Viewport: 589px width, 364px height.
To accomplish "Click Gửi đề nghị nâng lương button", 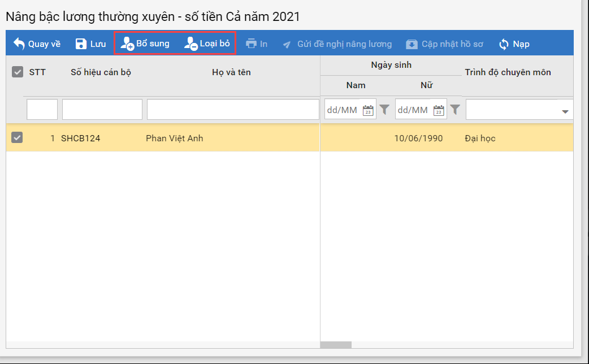I will (x=337, y=44).
